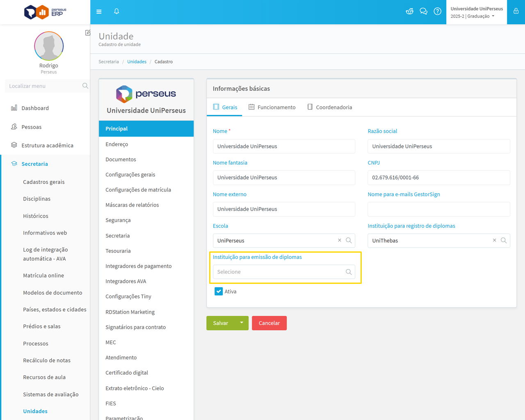Open Instituição para emissão Selecione combo
The width and height of the screenshot is (525, 420).
pyautogui.click(x=284, y=272)
